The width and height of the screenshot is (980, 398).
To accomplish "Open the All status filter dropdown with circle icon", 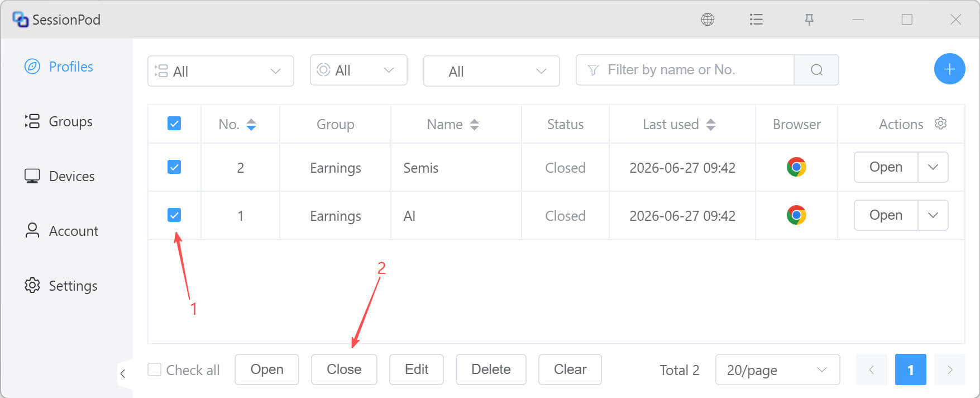I will pos(358,70).
